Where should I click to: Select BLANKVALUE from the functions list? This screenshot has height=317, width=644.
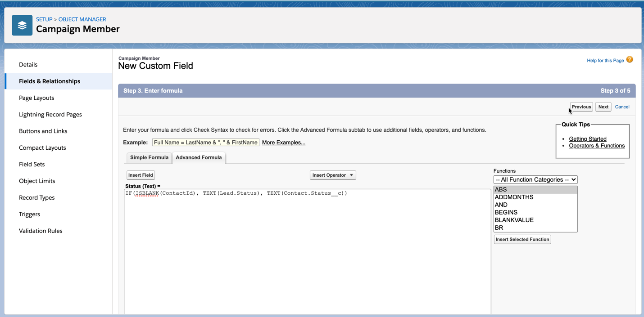click(514, 220)
